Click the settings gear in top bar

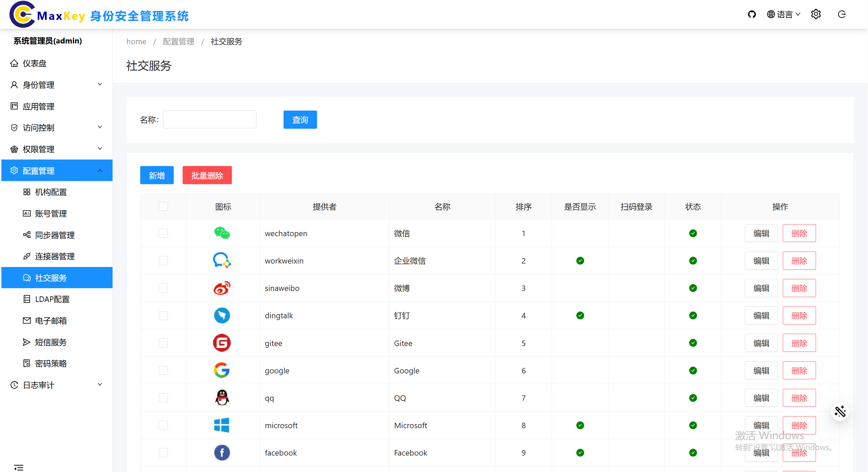tap(816, 14)
